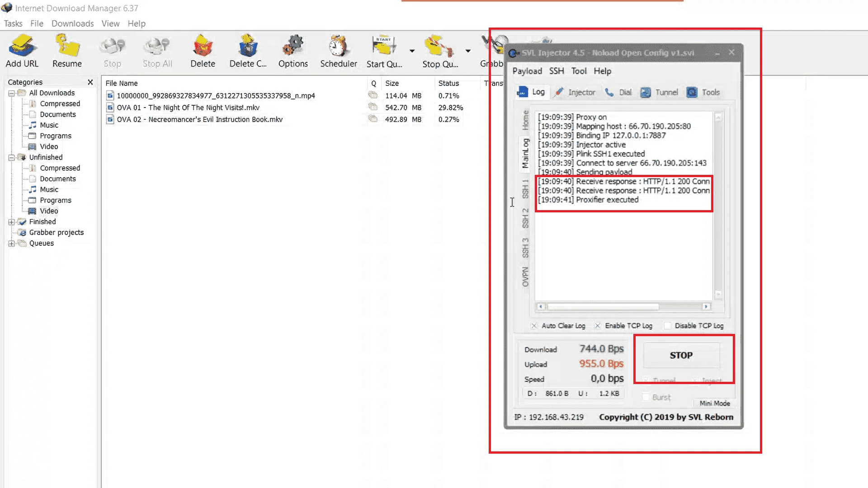
Task: Toggle the Burst checkbox
Action: coord(646,397)
